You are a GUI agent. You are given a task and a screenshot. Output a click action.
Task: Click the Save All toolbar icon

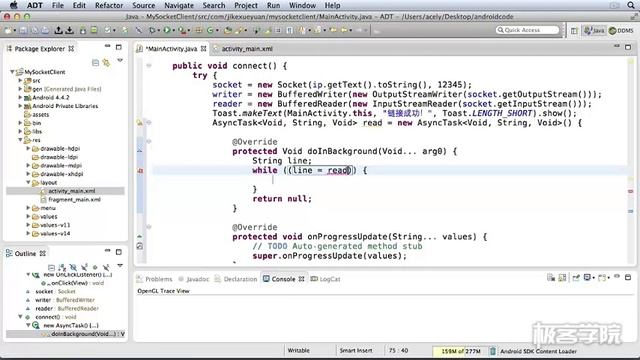(x=34, y=30)
